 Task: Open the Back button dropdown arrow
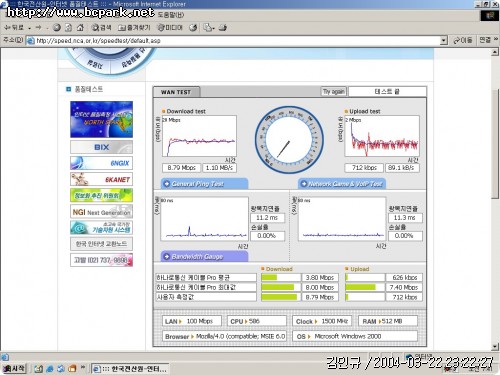pos(30,28)
